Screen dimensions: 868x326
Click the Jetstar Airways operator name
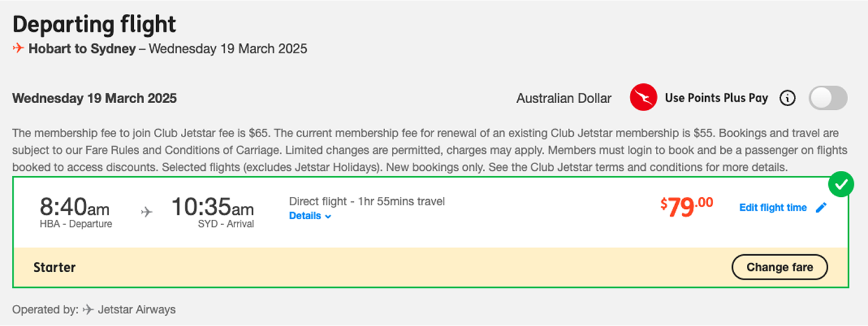pyautogui.click(x=137, y=310)
